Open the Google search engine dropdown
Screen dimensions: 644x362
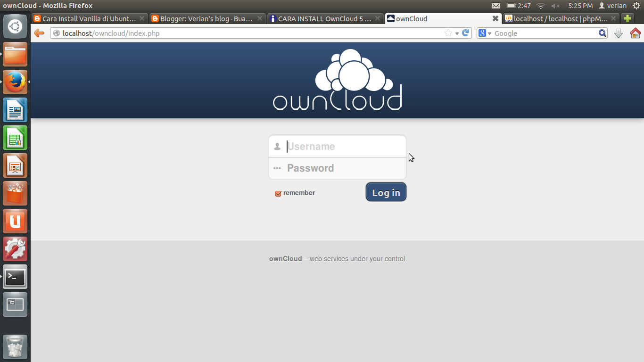click(485, 33)
